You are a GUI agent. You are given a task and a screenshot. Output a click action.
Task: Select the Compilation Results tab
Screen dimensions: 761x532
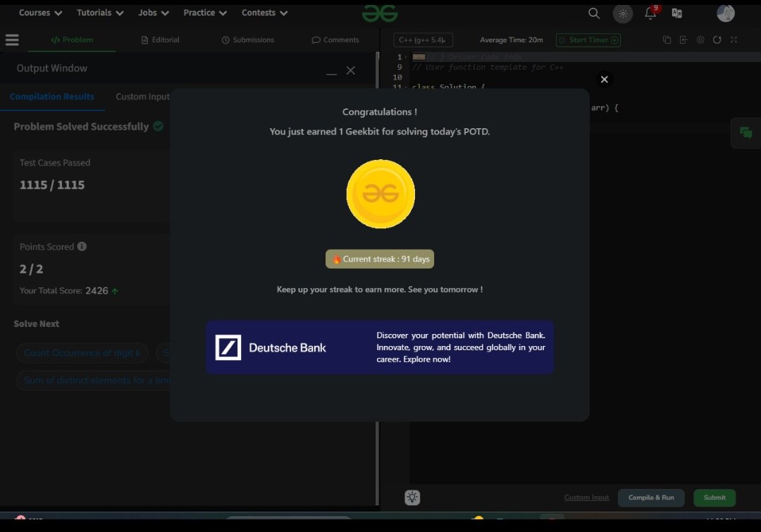[x=52, y=97]
